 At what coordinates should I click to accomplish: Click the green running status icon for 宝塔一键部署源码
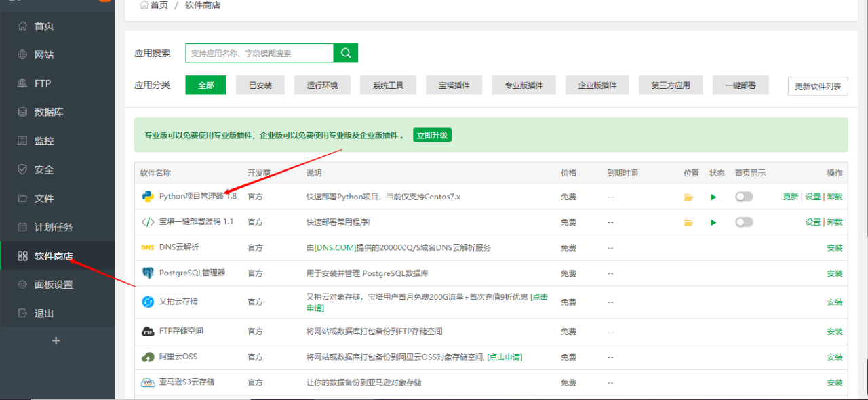[x=713, y=222]
